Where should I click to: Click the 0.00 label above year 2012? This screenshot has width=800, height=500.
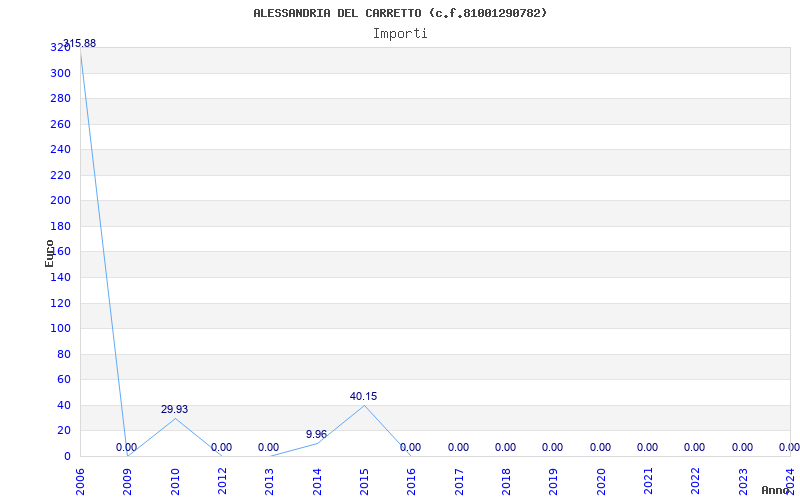point(221,447)
